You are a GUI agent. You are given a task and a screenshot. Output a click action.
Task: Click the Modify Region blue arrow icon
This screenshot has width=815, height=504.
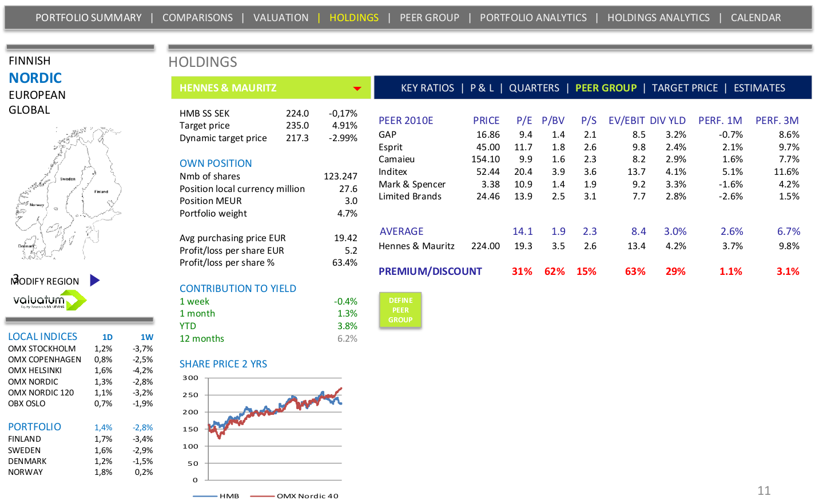tap(95, 280)
